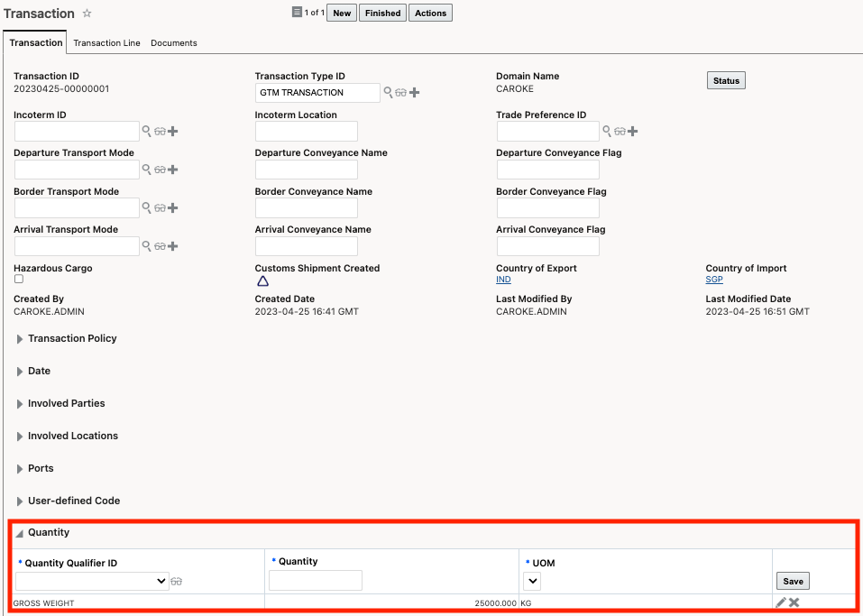
Task: Click the plus icon beside Incoterm ID
Action: click(173, 131)
